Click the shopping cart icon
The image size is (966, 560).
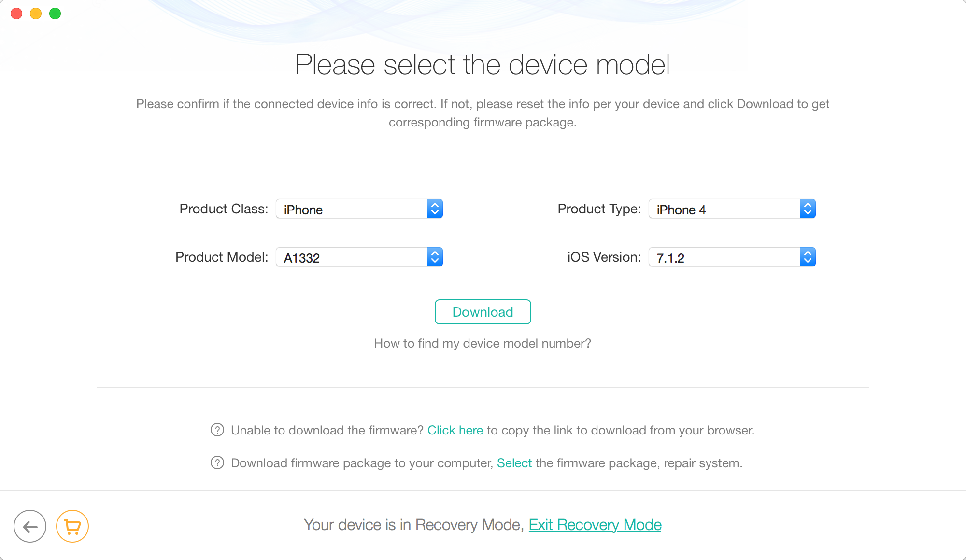[x=72, y=526]
